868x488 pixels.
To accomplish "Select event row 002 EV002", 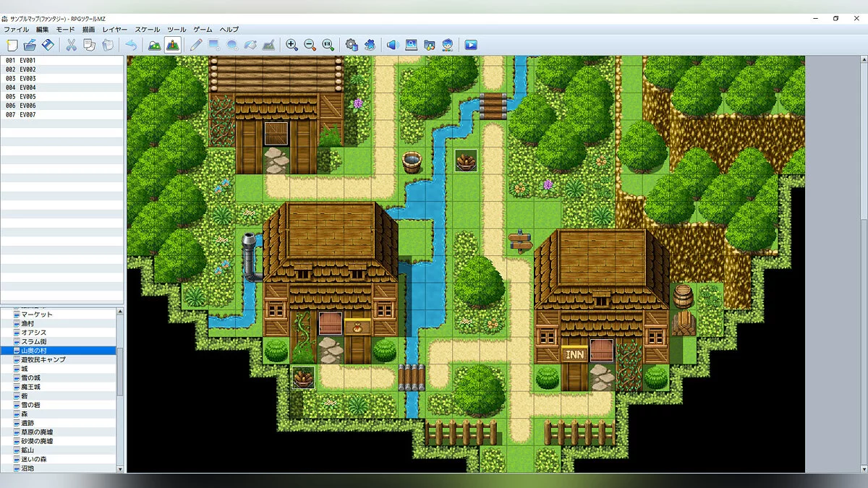I will click(62, 69).
